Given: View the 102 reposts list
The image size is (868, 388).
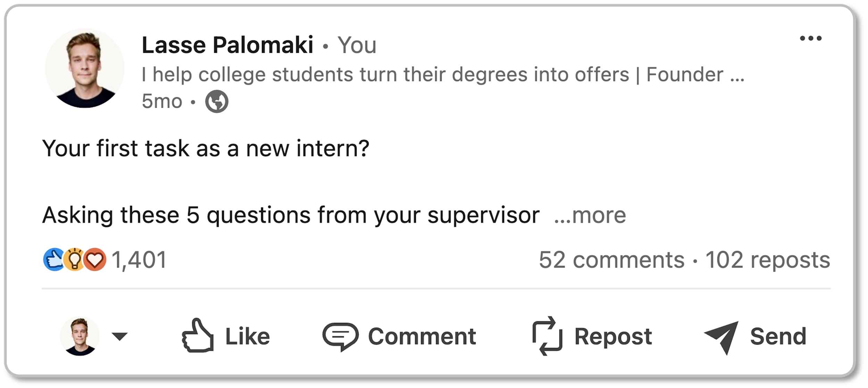Looking at the screenshot, I should point(767,260).
